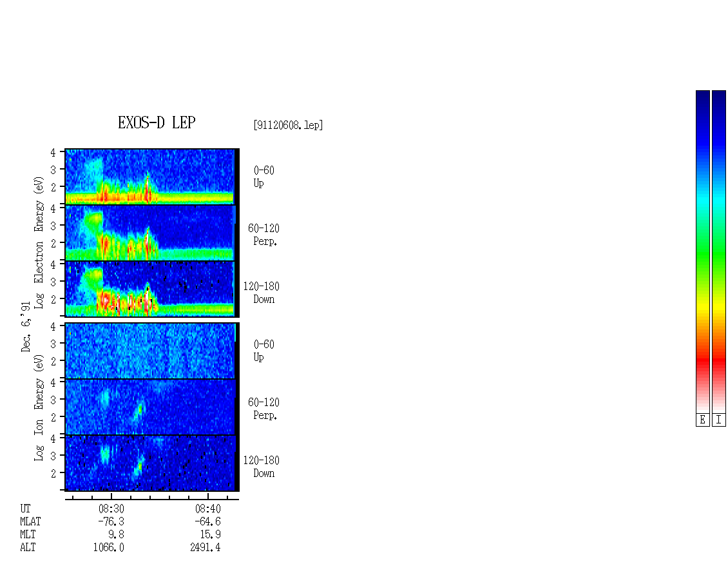Click the 08:40 UT time label
Viewport: 728px width, 564px height.
207,509
